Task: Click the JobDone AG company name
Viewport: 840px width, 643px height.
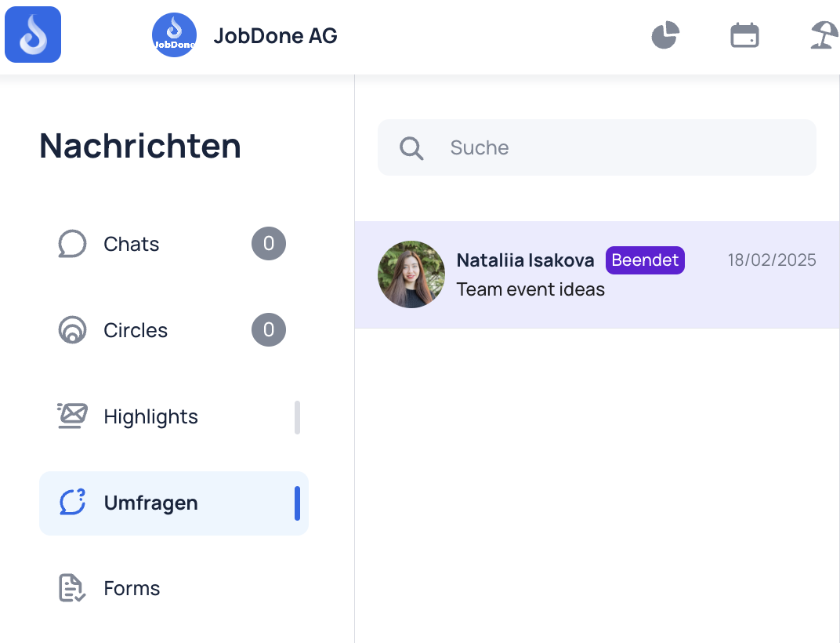Action: click(x=275, y=36)
